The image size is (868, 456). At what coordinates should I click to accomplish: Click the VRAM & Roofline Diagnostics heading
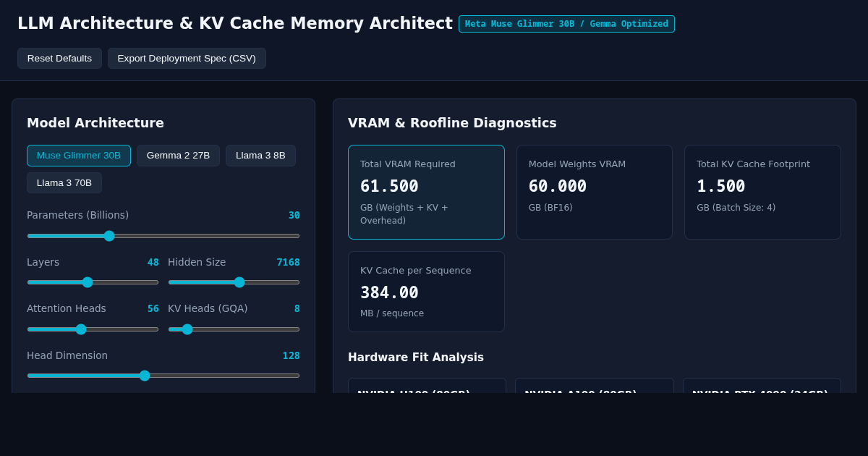coord(452,123)
